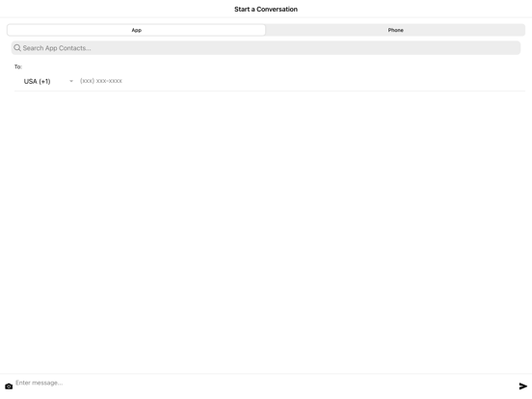Tap the send message arrow icon
The height and width of the screenshot is (399, 532).
pyautogui.click(x=522, y=386)
